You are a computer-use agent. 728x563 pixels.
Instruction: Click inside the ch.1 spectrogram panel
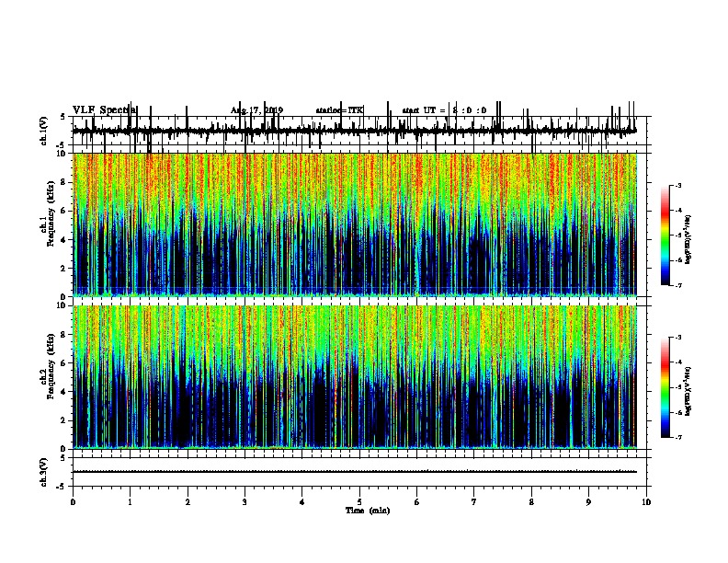[x=355, y=224]
